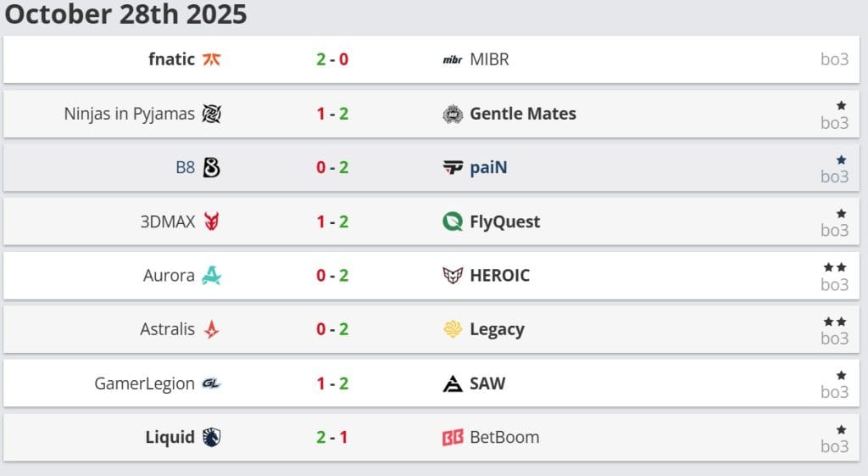Click the October 28th 2025 date heading
Viewport: 868px width, 476px height.
click(126, 14)
